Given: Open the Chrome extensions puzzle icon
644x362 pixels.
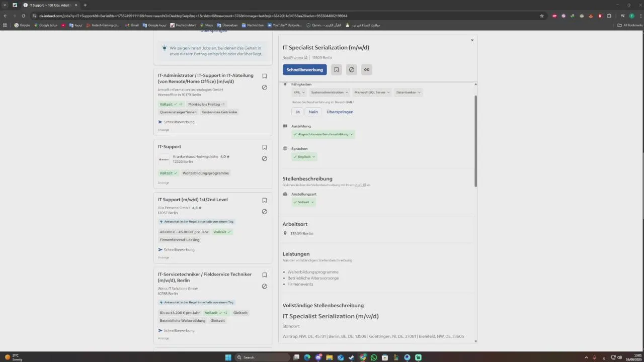Looking at the screenshot, I should pyautogui.click(x=609, y=16).
